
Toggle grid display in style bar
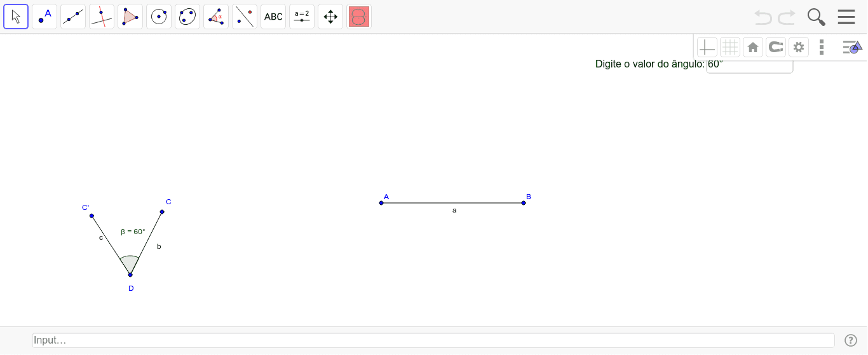(730, 47)
